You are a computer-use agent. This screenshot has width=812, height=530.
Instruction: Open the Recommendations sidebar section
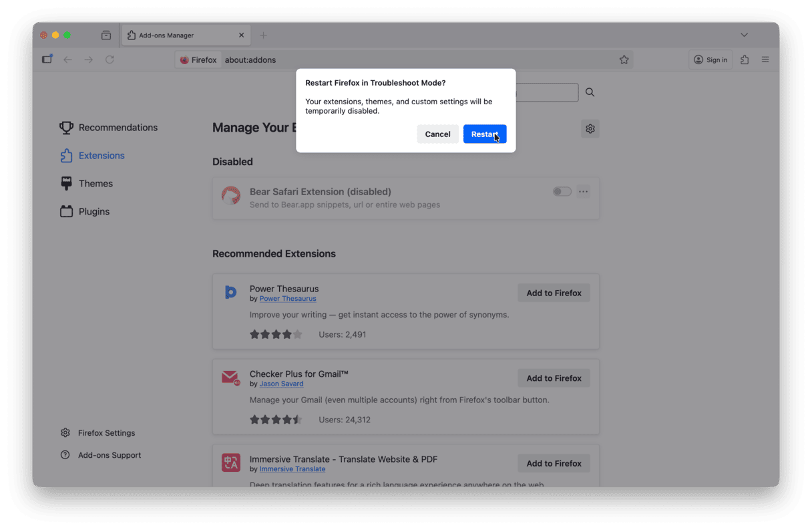(x=118, y=128)
